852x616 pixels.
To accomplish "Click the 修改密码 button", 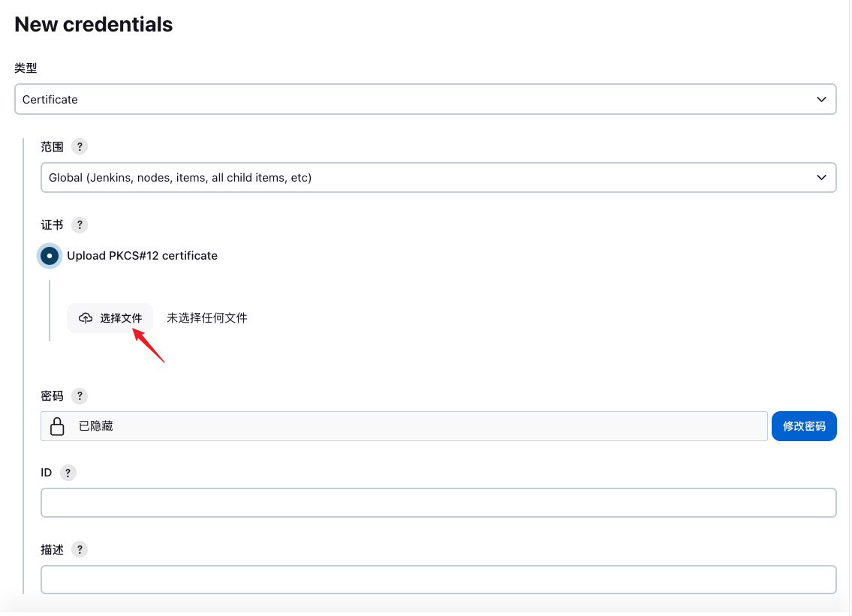I will (x=804, y=426).
